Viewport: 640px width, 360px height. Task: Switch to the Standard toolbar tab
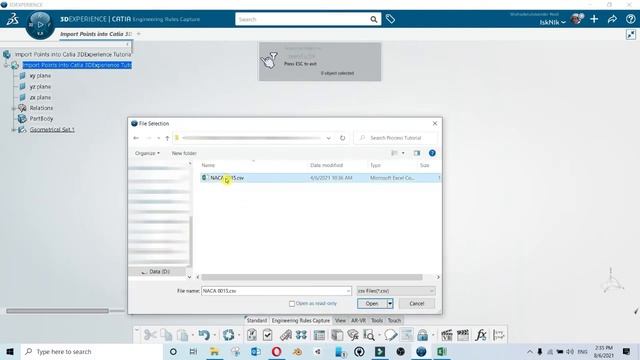coord(256,320)
